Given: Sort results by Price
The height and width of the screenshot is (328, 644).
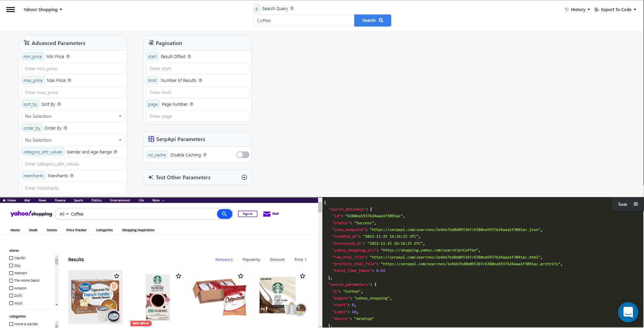Looking at the screenshot, I should (300, 260).
